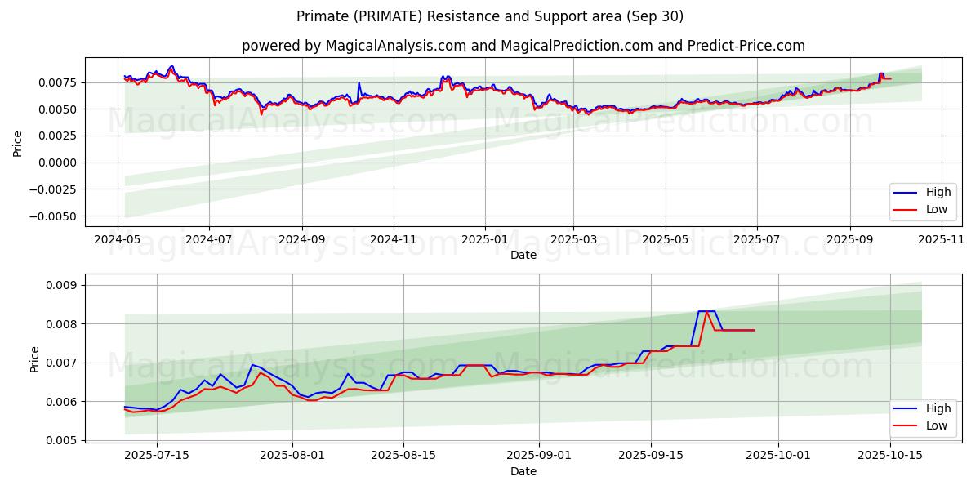Screen dimensions: 980x490
Task: Click the '2025-07' date tick label
Action: point(756,238)
